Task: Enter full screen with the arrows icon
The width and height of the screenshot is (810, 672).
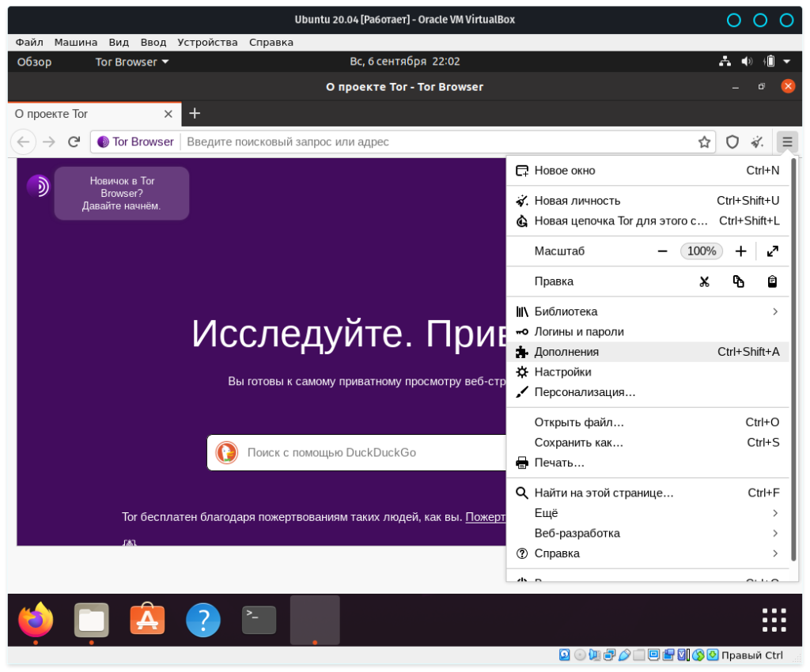Action: (773, 251)
